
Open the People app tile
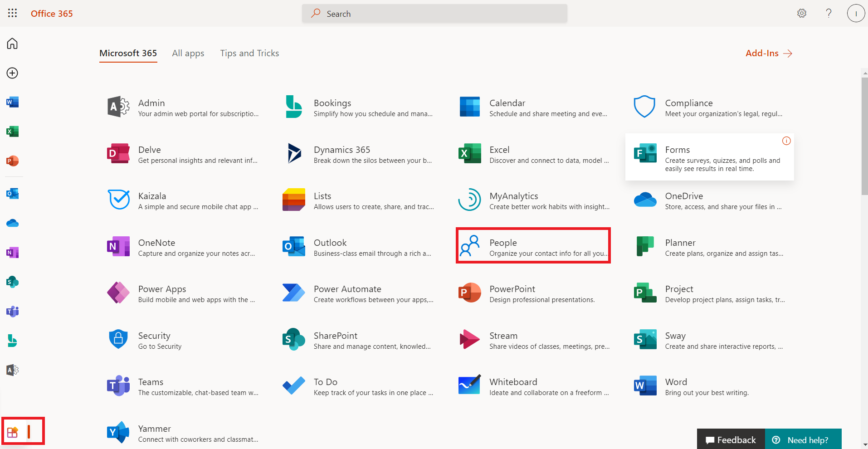coord(533,245)
